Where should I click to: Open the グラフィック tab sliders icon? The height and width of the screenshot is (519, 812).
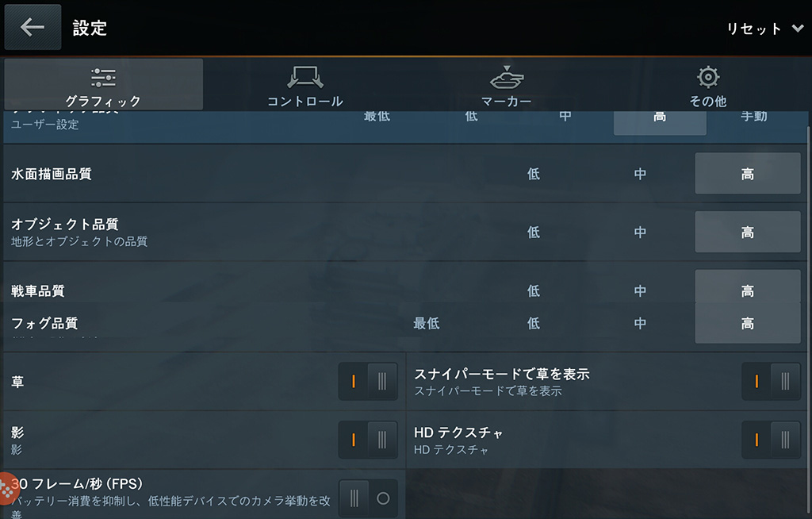[103, 78]
